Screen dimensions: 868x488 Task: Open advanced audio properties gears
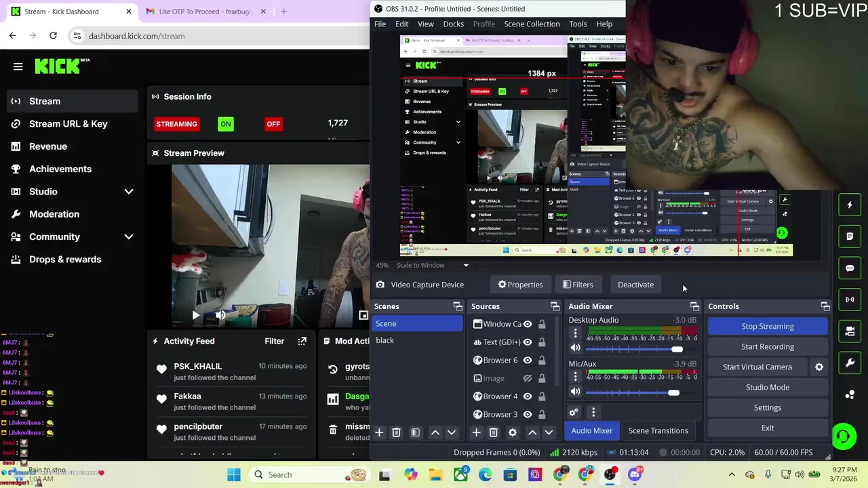pyautogui.click(x=574, y=412)
